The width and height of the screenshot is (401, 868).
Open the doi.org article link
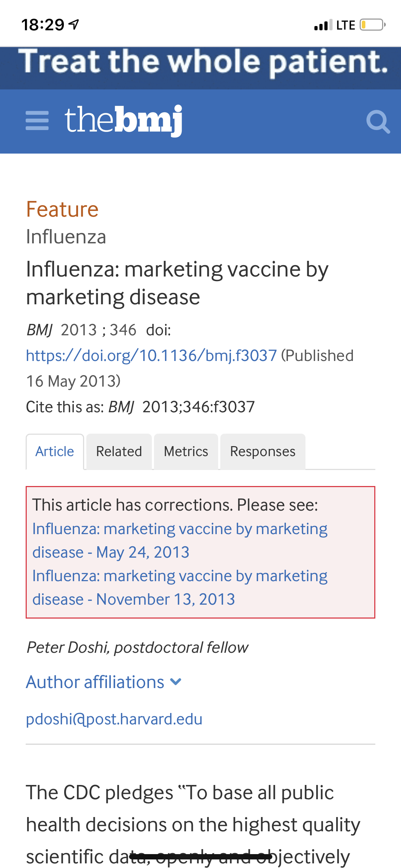151,356
